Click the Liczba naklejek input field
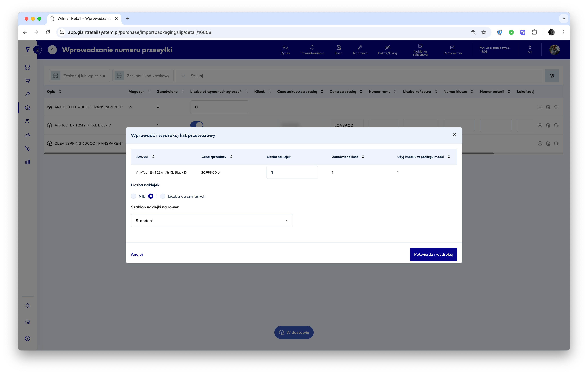 [x=292, y=172]
